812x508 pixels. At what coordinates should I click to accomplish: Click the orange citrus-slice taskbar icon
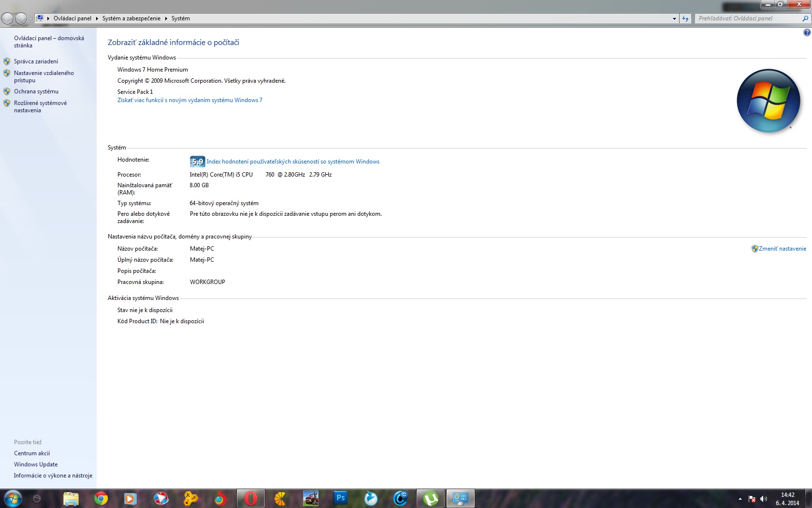[280, 498]
